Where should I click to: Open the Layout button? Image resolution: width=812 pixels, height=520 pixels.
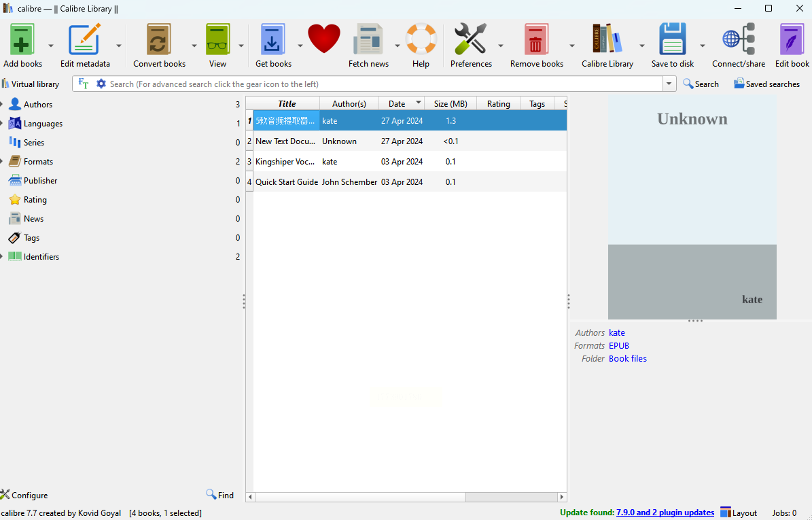point(739,513)
